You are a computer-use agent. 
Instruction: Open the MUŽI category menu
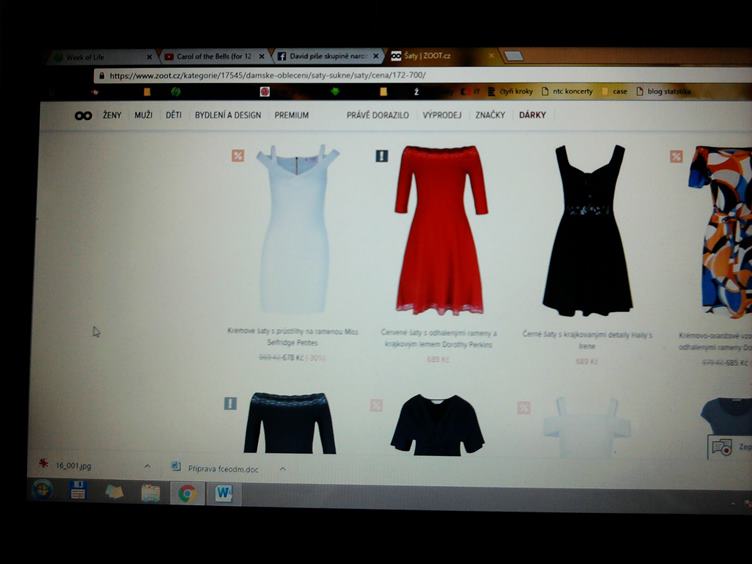coord(143,116)
